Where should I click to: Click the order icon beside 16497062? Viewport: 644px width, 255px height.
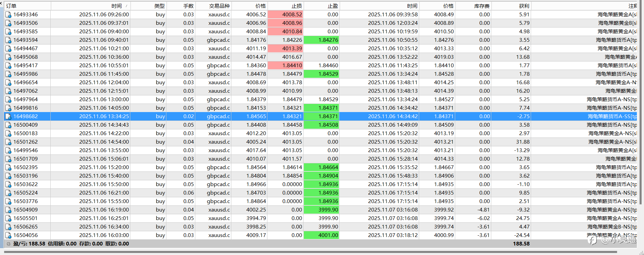pyautogui.click(x=8, y=91)
